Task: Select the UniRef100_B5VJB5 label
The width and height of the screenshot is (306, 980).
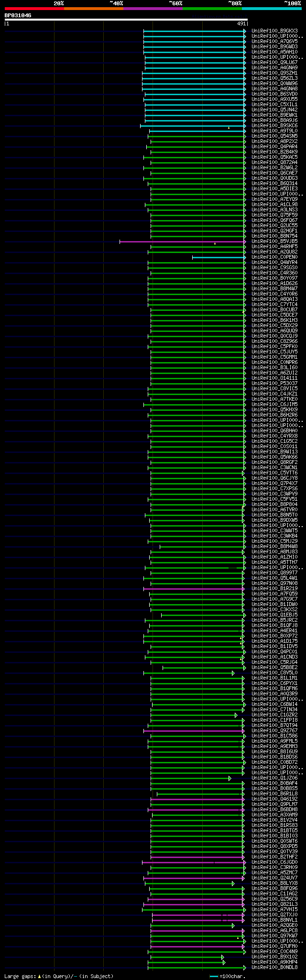Action: tap(274, 242)
